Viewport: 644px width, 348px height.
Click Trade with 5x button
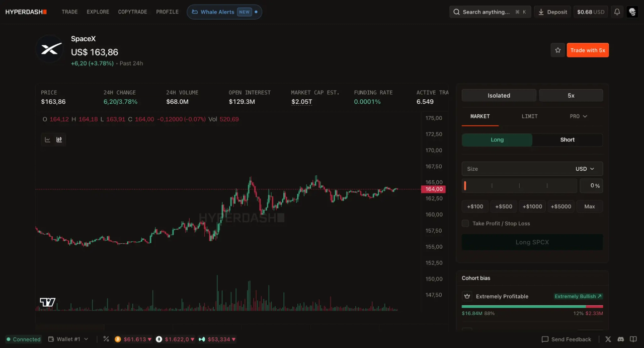(588, 50)
